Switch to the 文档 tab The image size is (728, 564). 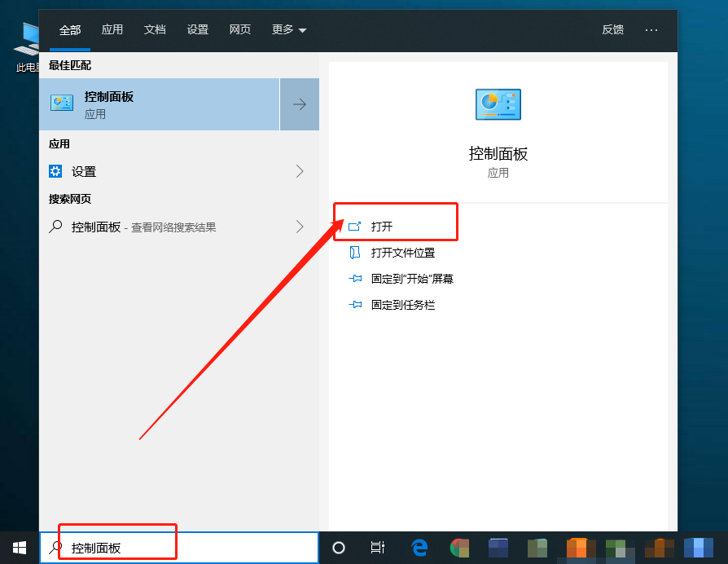coord(155,29)
